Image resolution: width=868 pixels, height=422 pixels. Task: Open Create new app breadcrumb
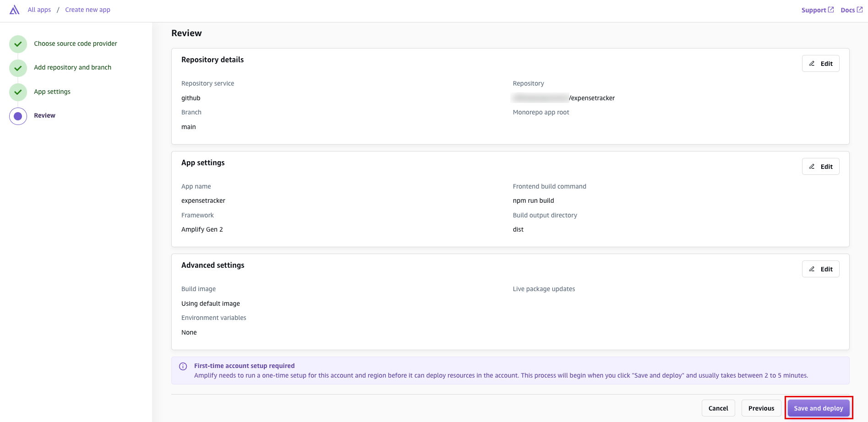[x=87, y=10]
